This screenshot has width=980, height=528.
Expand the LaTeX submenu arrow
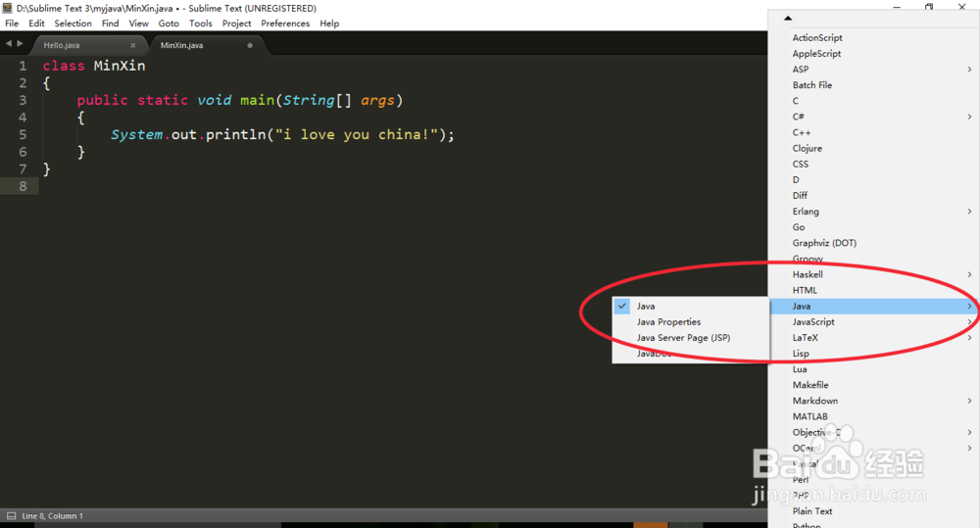point(969,337)
